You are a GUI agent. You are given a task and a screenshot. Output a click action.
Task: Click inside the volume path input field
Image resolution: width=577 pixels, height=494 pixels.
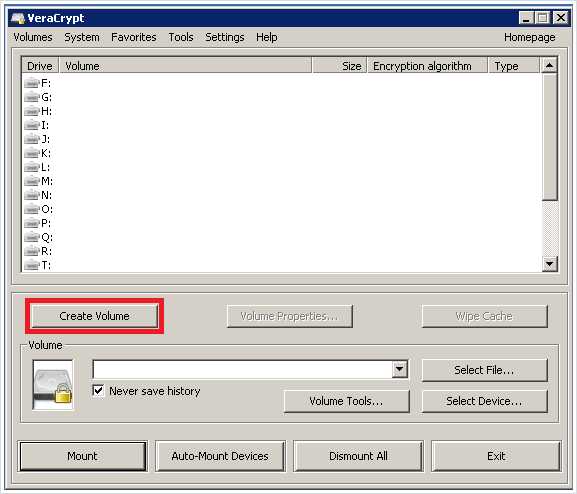(x=243, y=369)
